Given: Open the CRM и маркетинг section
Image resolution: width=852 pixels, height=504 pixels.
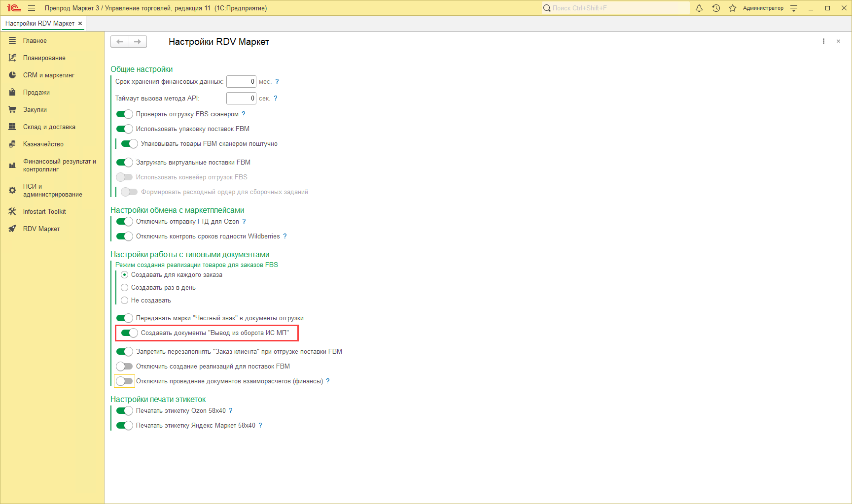Looking at the screenshot, I should [49, 75].
